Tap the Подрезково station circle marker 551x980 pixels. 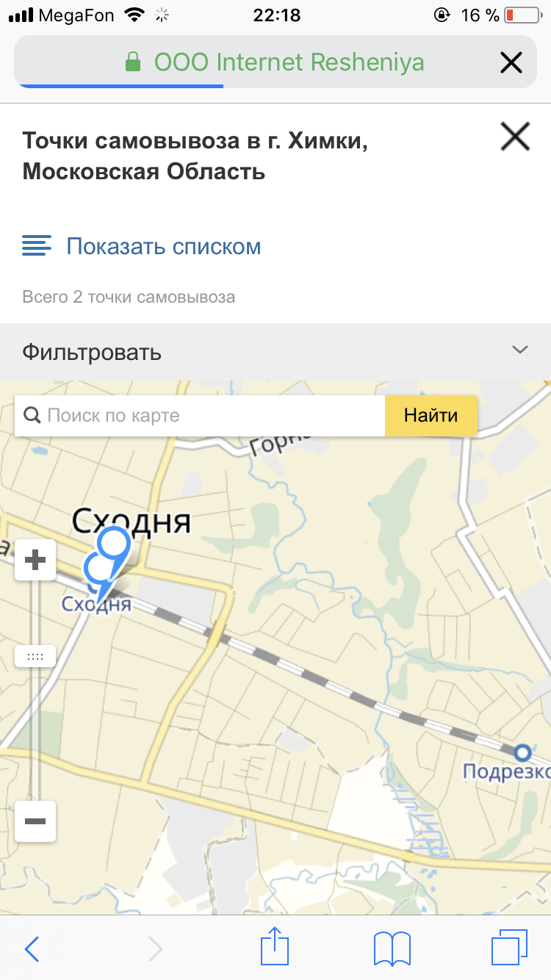(522, 752)
